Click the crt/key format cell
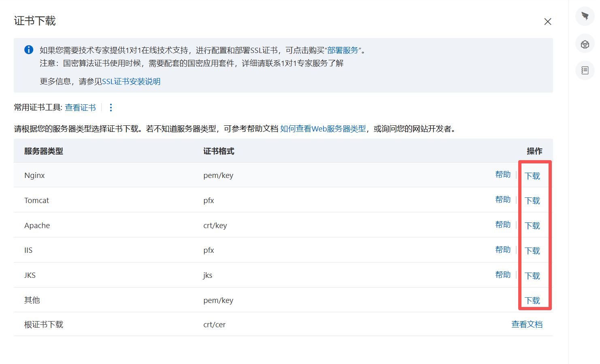 pos(215,225)
